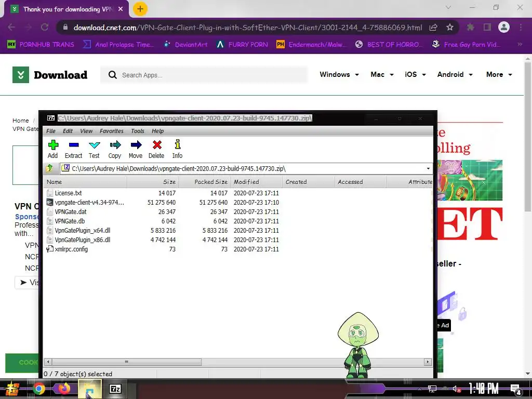Open the share page icon in Chrome
Image resolution: width=532 pixels, height=399 pixels.
click(x=433, y=27)
